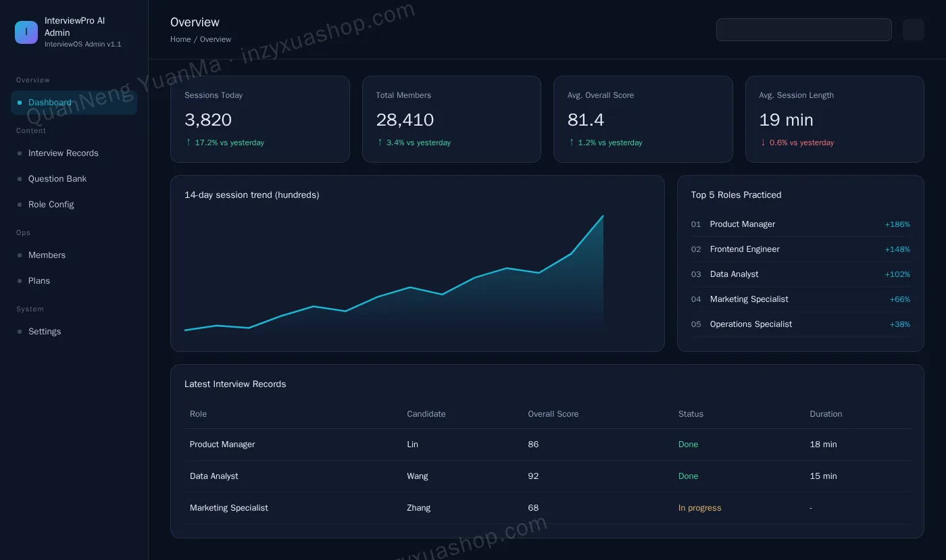The height and width of the screenshot is (560, 946).
Task: Click the red down arrow in Session Length card
Action: [763, 143]
